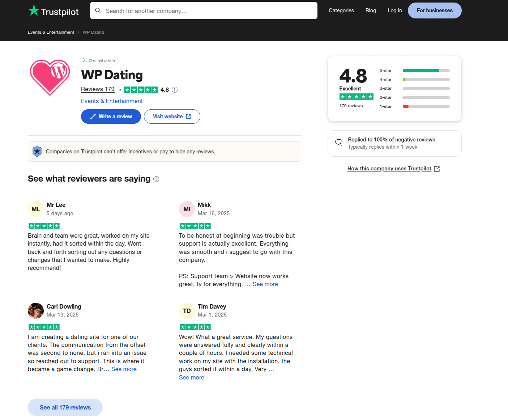Click Carl Dowling's profile photo
The width and height of the screenshot is (508, 420).
tap(36, 311)
